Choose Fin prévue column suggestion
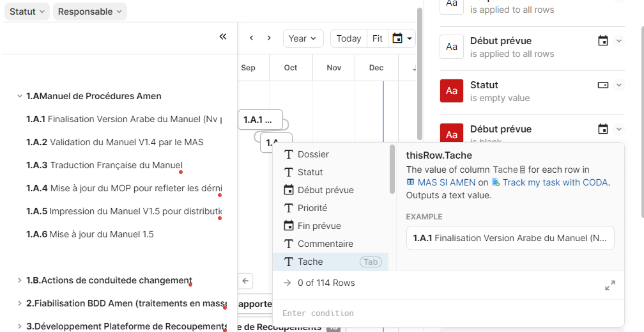Viewport: 644px width, 332px height. [x=331, y=226]
